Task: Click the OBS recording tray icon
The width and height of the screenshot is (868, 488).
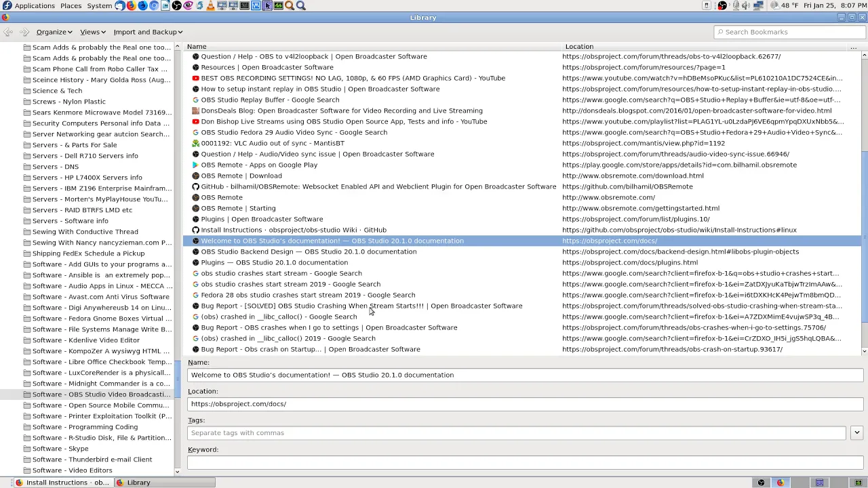Action: [722, 5]
